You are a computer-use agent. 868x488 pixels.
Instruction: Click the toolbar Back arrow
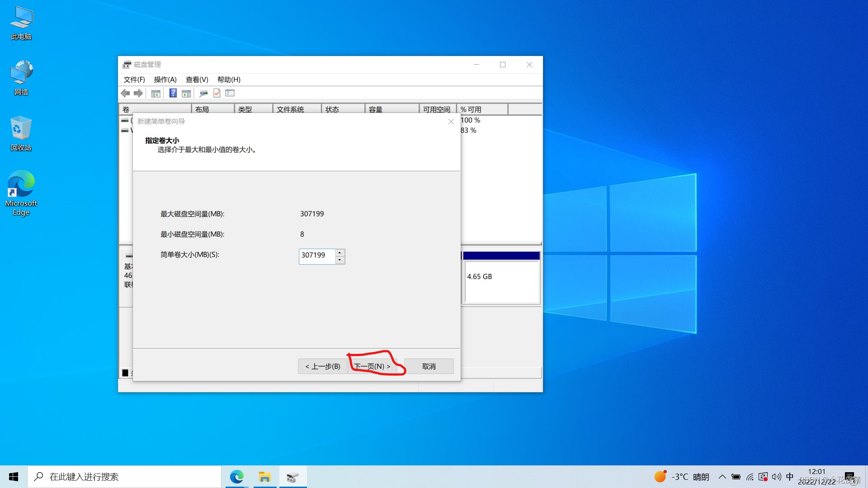point(125,93)
